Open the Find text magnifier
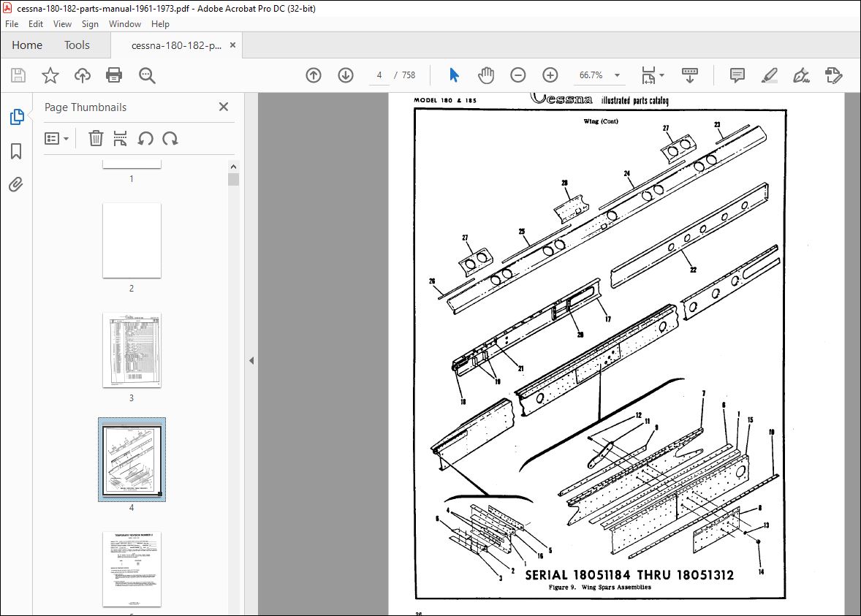This screenshot has width=861, height=616. point(147,75)
